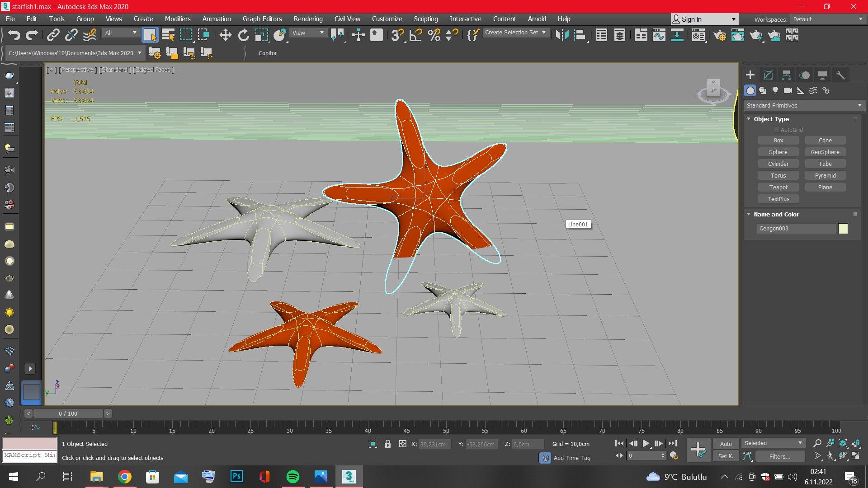Switch to Shapes category icon
Viewport: 868px width, 488px height.
point(763,90)
